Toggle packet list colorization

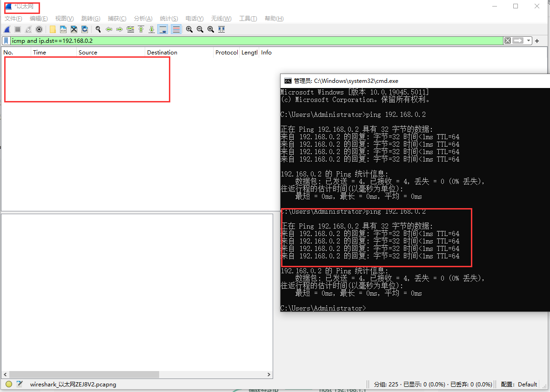coord(176,29)
